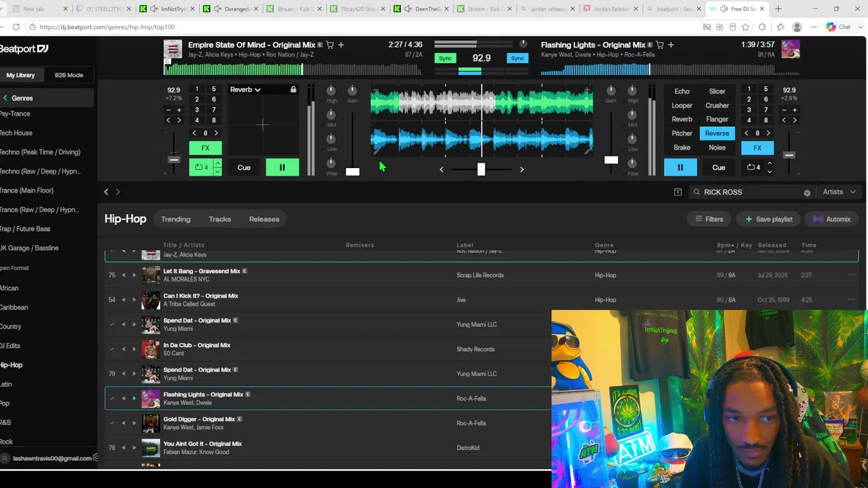
Task: Move crossfader right with arrow
Action: 521,169
